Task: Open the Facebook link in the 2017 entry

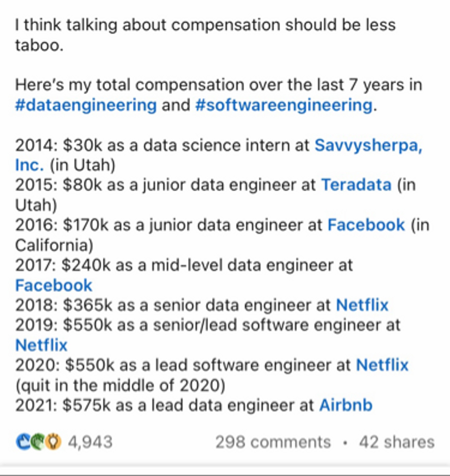Action: point(54,285)
